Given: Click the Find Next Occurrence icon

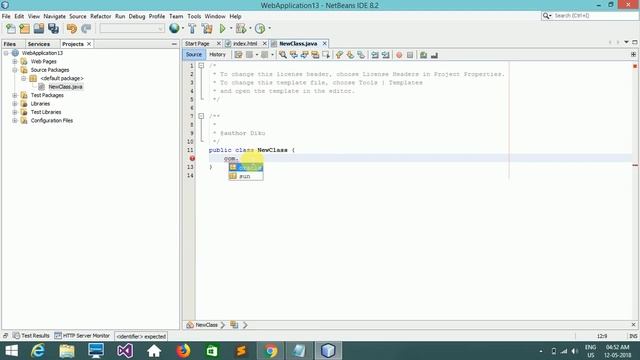Looking at the screenshot, I should click(x=304, y=55).
